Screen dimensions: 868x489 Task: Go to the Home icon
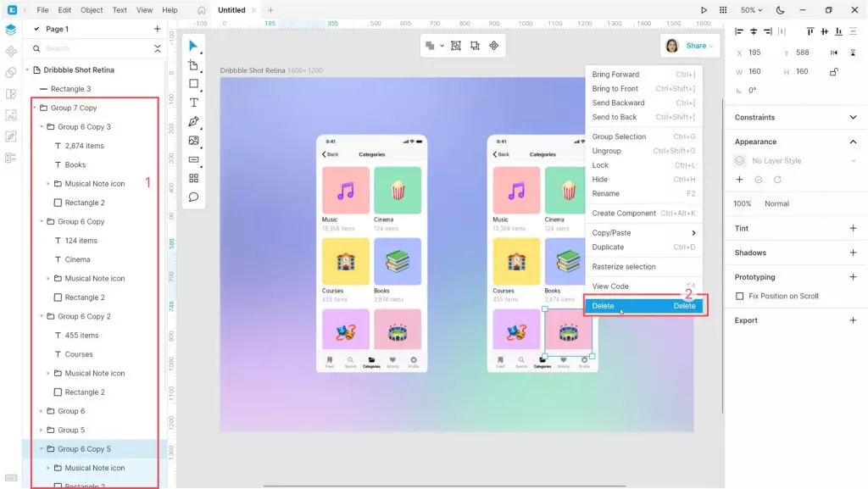202,10
